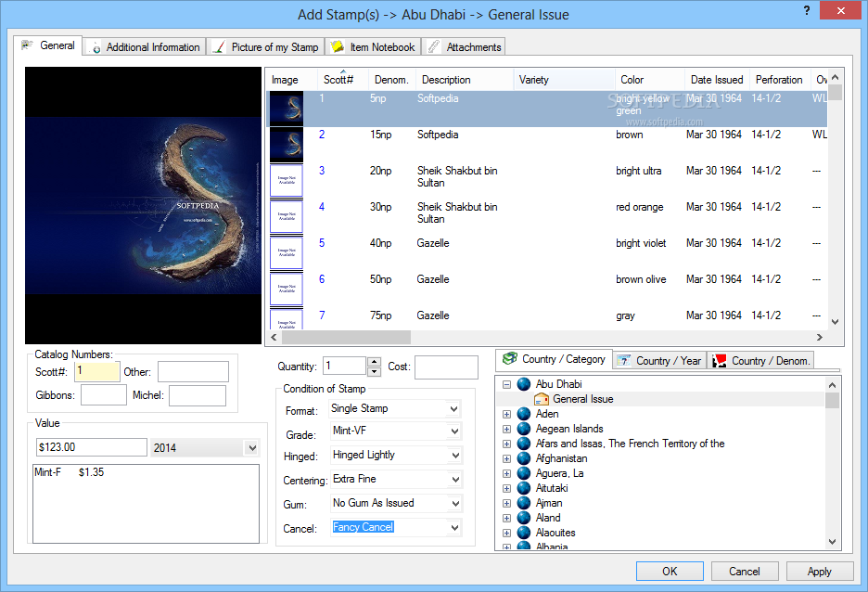This screenshot has width=868, height=592.
Task: Click the large stamp preview picture
Action: click(144, 205)
